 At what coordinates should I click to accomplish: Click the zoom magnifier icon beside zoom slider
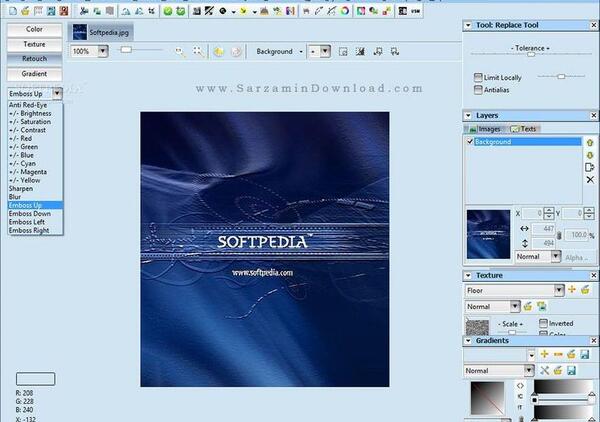180,51
